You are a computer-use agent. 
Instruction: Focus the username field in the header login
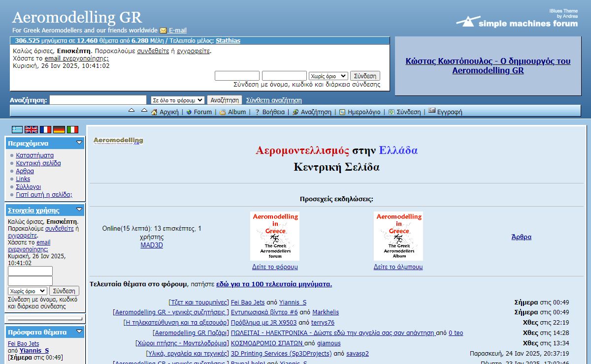point(237,76)
